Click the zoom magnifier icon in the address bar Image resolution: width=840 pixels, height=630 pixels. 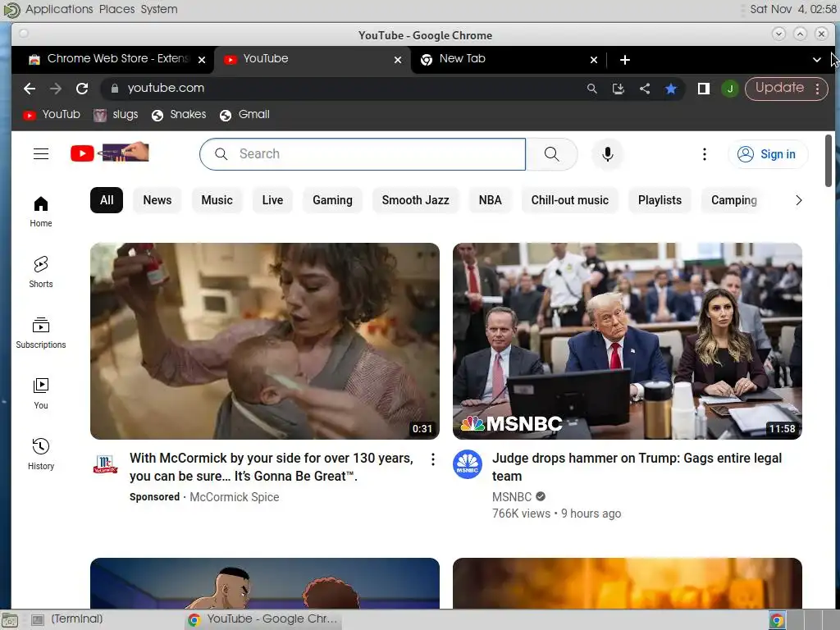592,89
